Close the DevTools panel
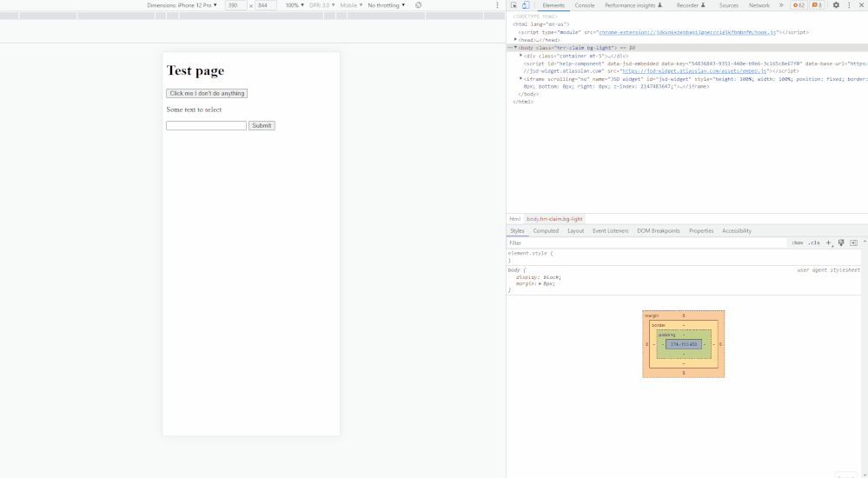 (x=861, y=5)
